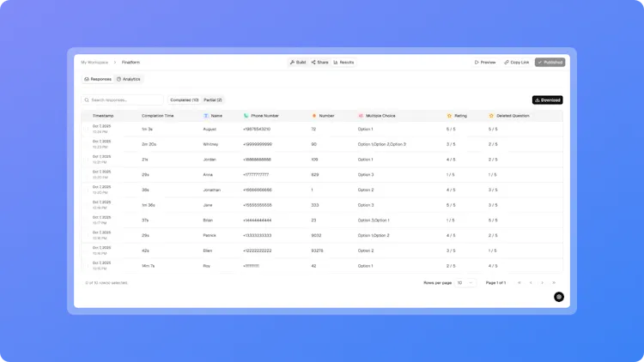Click the name cell "Brian"
This screenshot has width=644, height=362.
pyautogui.click(x=208, y=220)
